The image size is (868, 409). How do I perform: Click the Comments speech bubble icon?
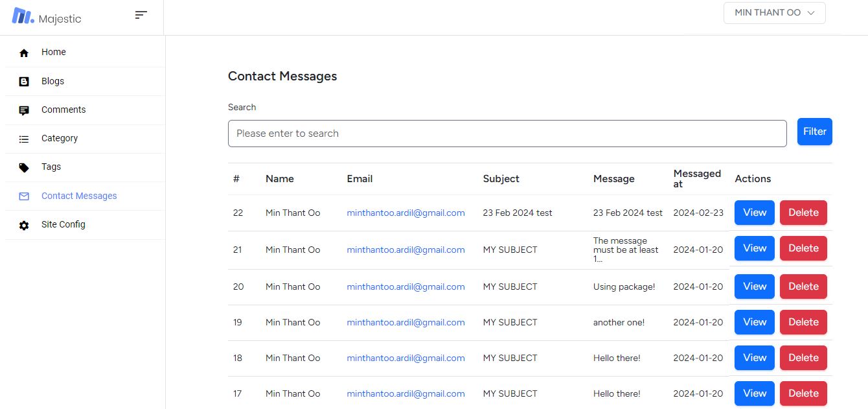click(x=24, y=110)
